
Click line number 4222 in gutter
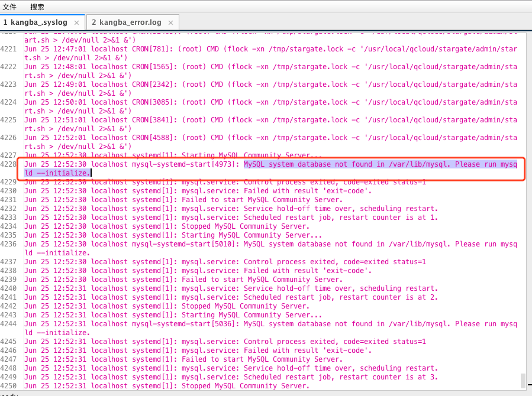coord(8,66)
